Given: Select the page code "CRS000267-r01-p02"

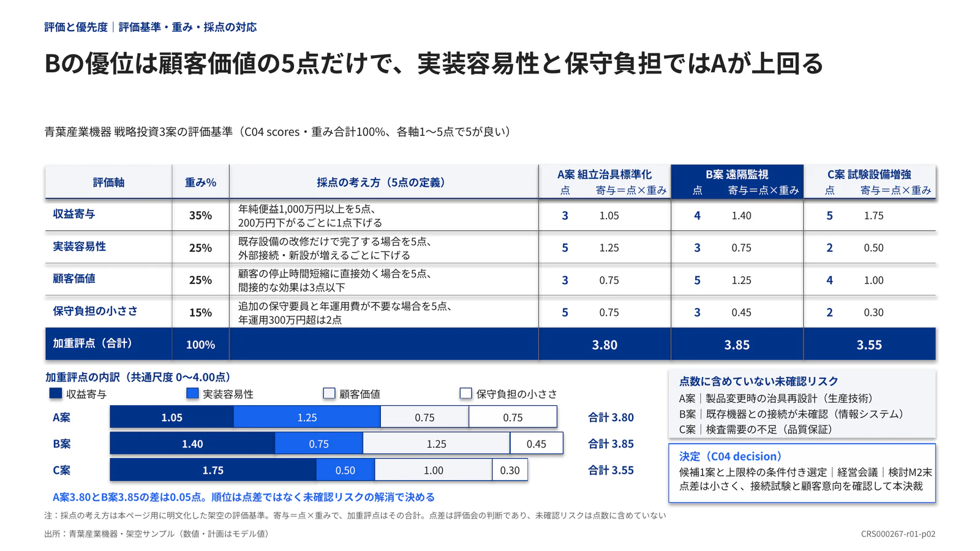Looking at the screenshot, I should point(898,534).
